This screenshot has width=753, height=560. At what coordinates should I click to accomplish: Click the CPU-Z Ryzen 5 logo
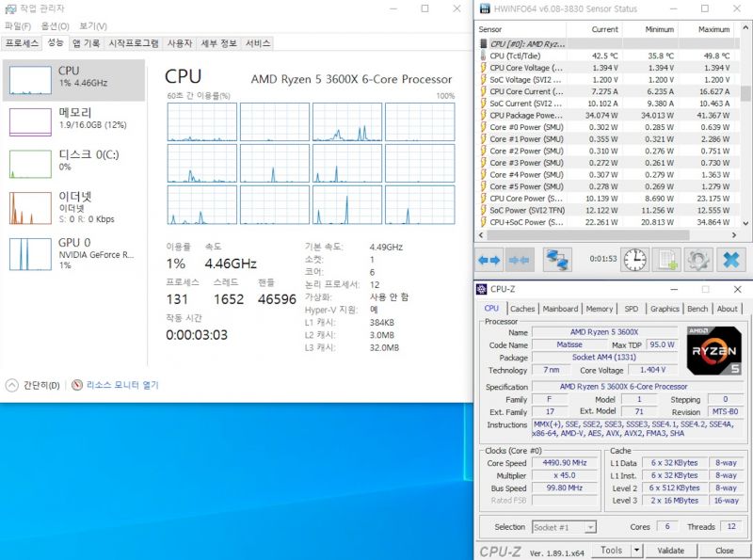click(x=714, y=351)
